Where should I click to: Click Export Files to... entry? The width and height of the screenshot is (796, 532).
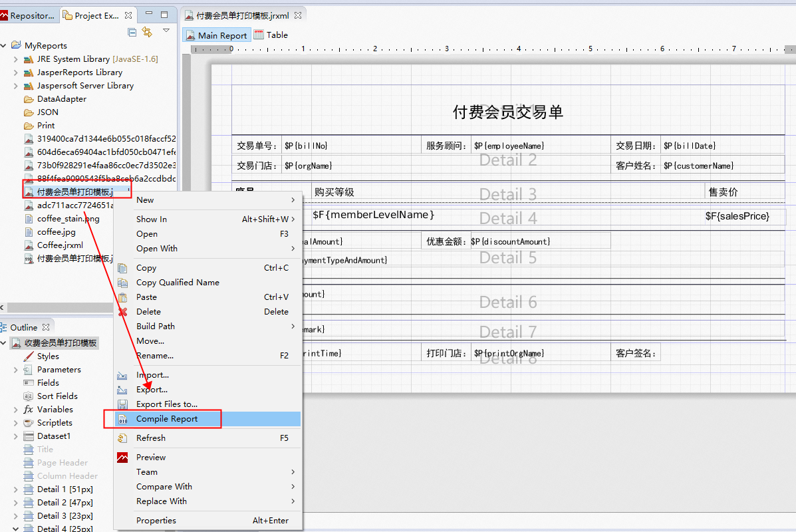208,404
